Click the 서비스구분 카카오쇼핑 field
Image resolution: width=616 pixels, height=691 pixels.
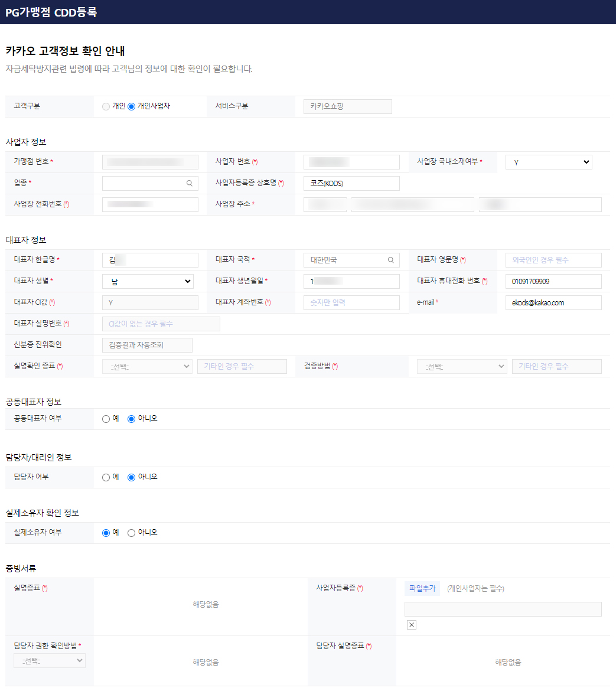[x=348, y=107]
